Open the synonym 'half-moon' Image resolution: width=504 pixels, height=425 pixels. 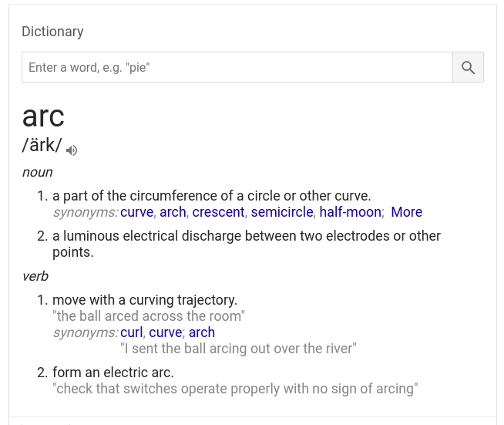point(351,212)
